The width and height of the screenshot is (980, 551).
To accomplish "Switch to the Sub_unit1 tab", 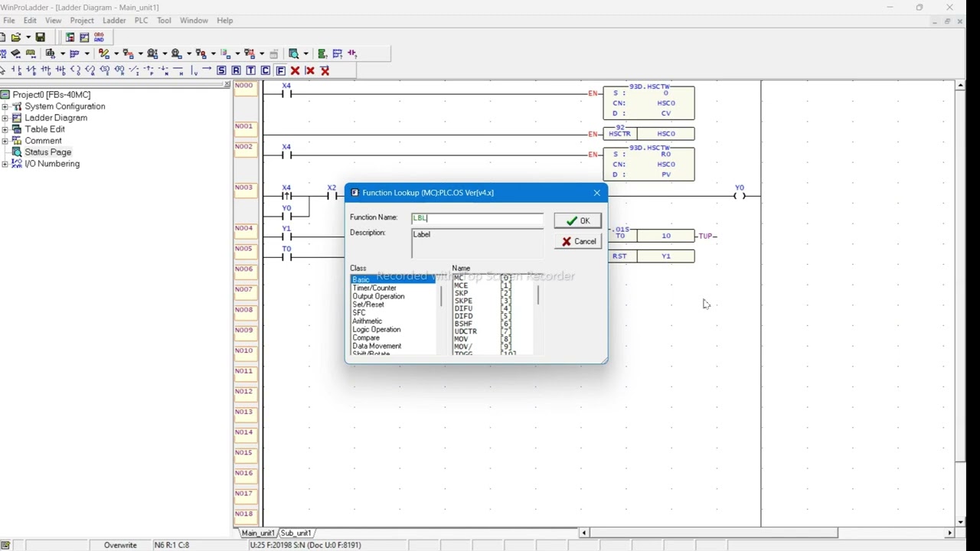I will [296, 533].
